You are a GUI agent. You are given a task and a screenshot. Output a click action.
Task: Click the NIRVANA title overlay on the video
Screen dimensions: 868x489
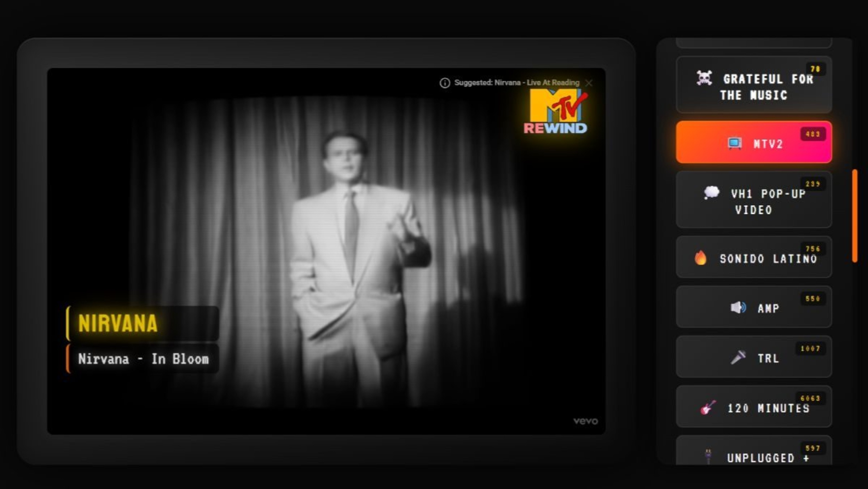(118, 323)
